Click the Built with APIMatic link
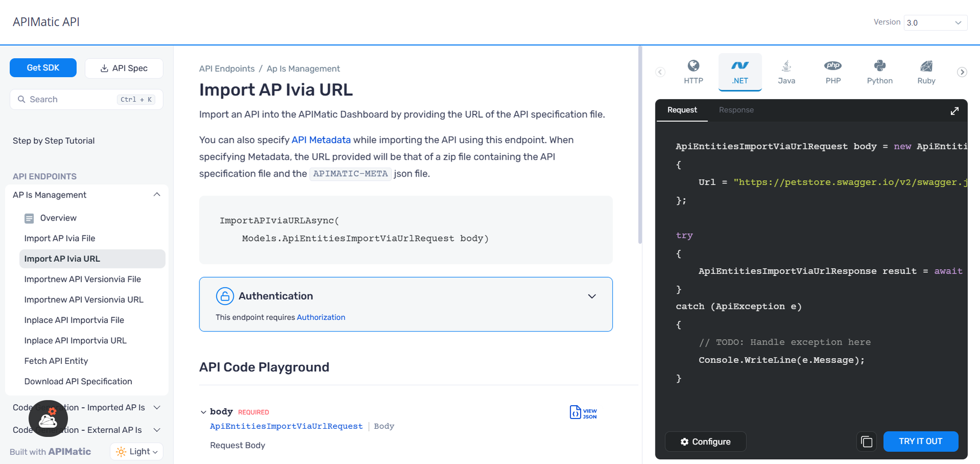Screen dimensions: 980x464 click(x=50, y=452)
